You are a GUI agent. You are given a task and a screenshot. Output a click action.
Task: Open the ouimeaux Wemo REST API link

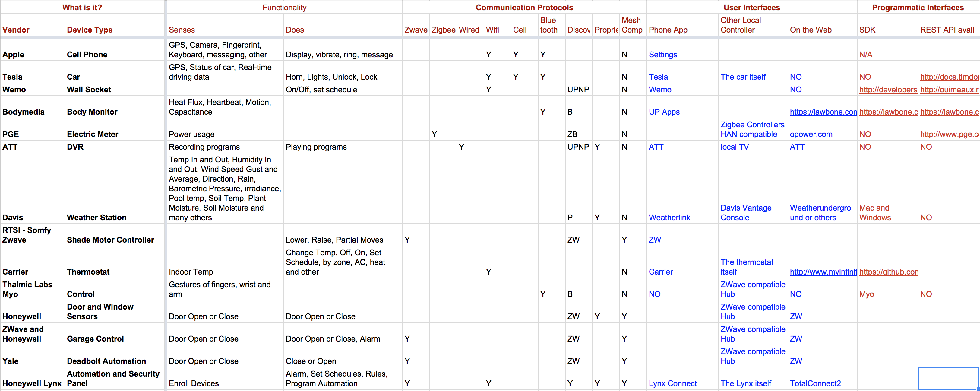point(949,90)
